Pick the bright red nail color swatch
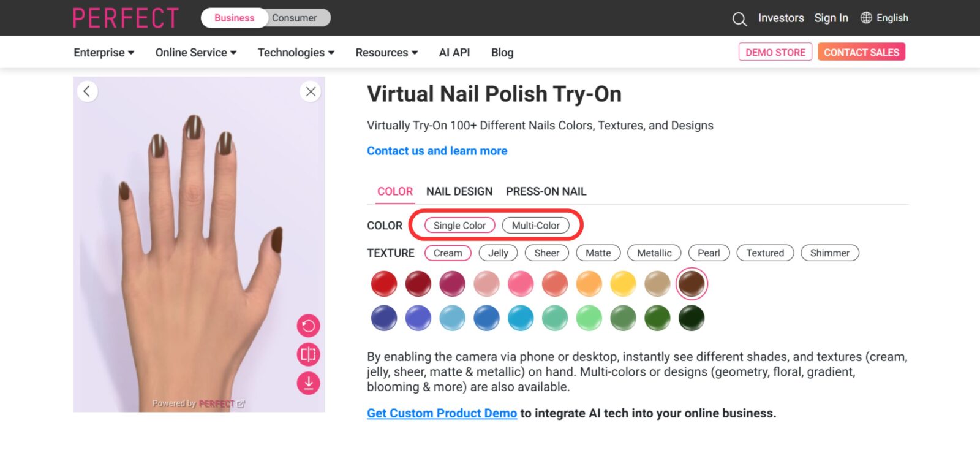 [384, 284]
